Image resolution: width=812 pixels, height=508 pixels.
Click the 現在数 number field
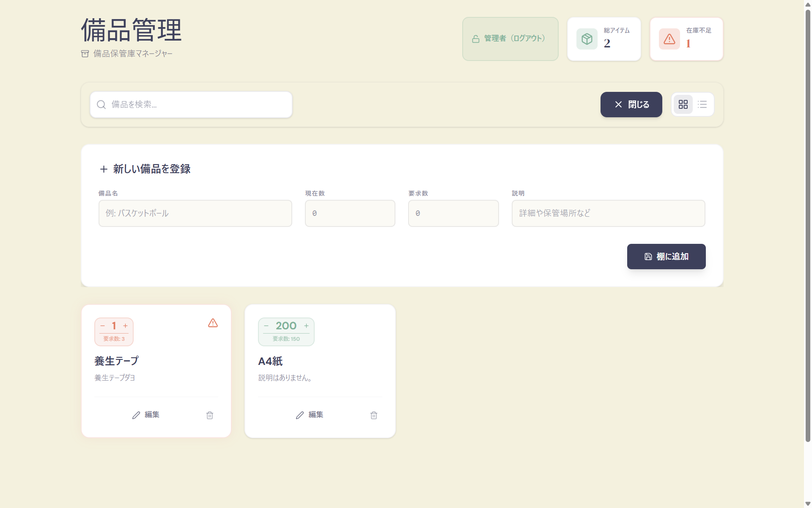350,213
